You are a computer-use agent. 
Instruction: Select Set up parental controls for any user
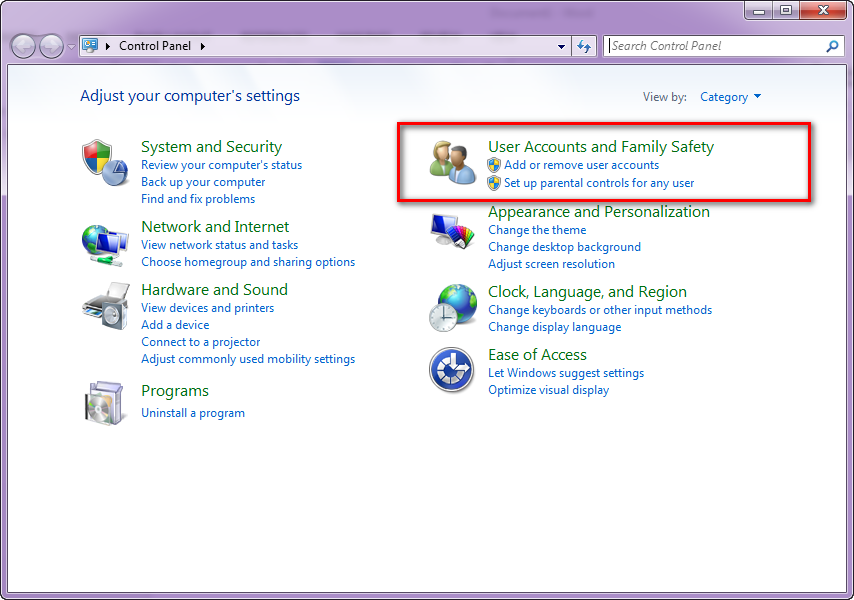point(599,183)
